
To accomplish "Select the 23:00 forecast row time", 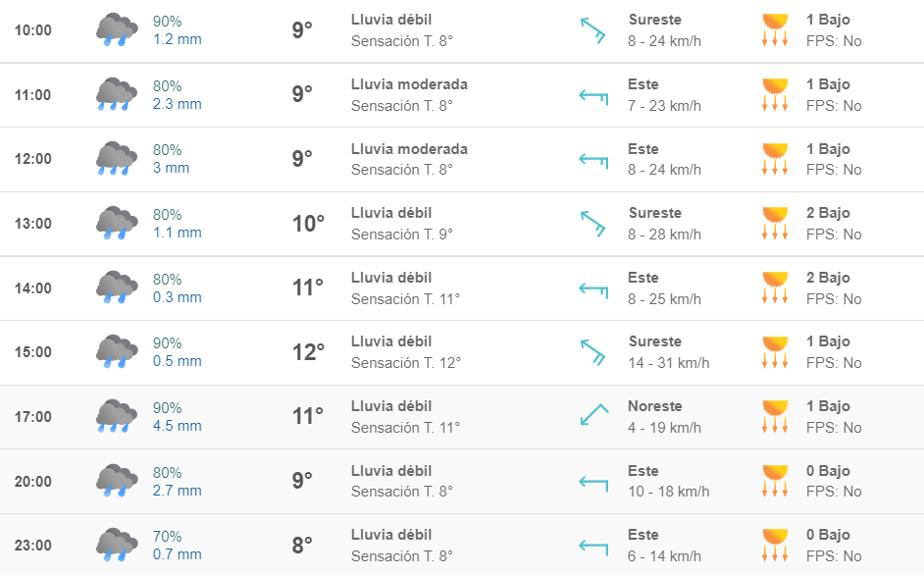I will point(33,546).
